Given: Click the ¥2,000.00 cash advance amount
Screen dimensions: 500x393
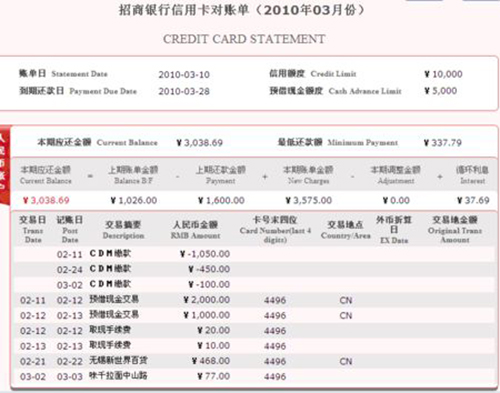Looking at the screenshot, I should (207, 300).
